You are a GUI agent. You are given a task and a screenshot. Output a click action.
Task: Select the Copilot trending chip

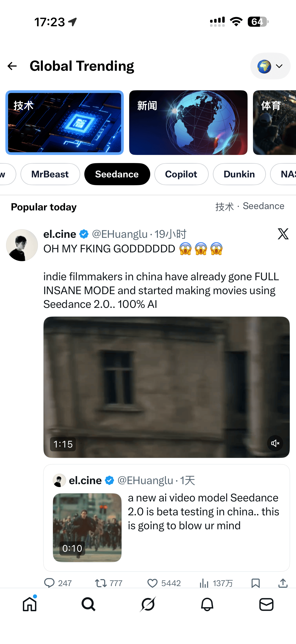click(x=181, y=174)
